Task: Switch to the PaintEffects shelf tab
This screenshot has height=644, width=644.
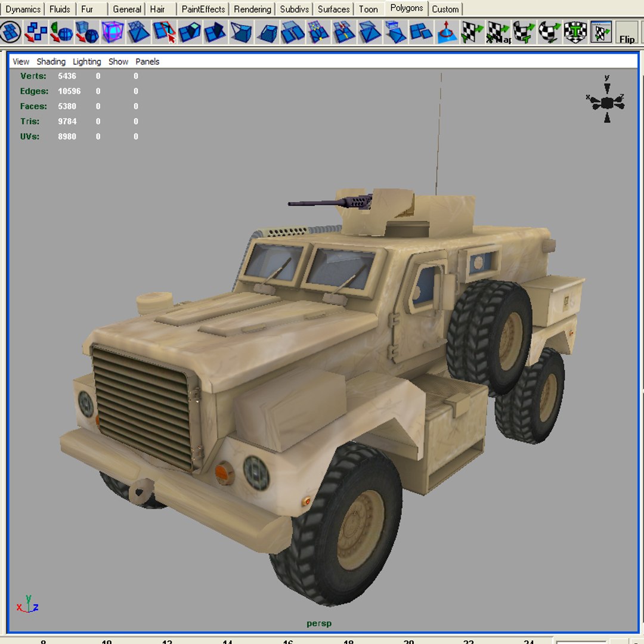Action: [x=203, y=9]
